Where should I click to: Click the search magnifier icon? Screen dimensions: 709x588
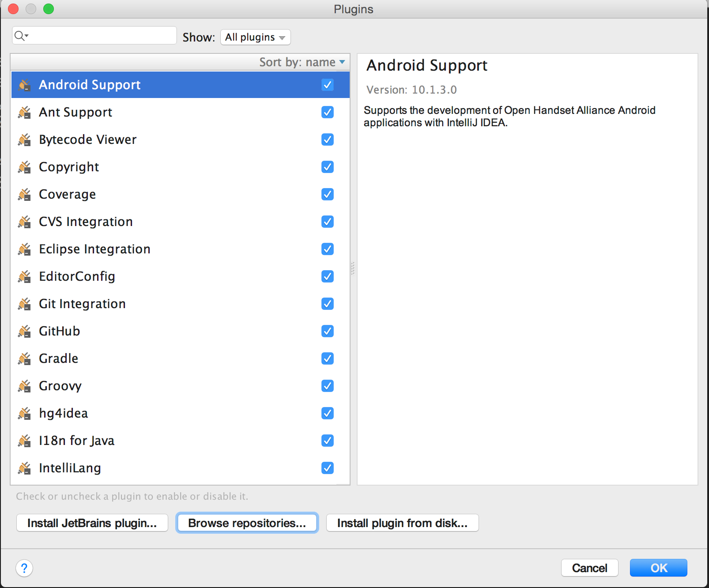(21, 36)
